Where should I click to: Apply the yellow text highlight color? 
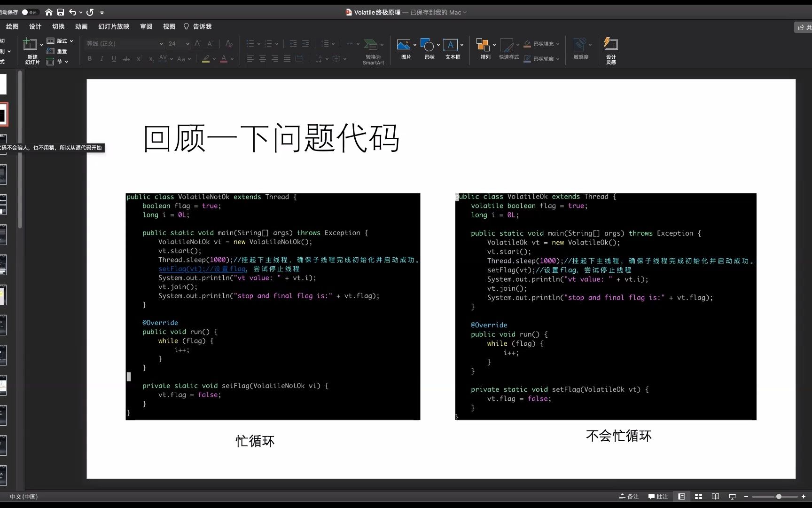tap(206, 59)
